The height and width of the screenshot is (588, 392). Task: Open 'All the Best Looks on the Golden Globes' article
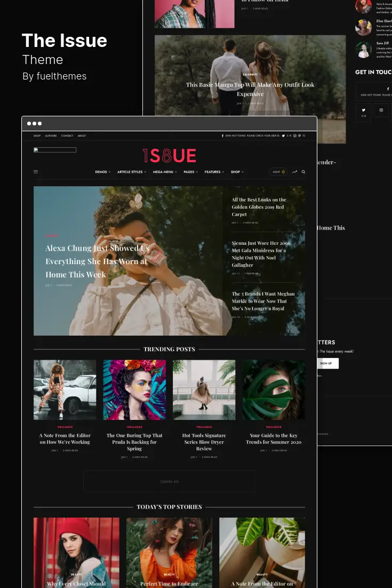pyautogui.click(x=259, y=207)
